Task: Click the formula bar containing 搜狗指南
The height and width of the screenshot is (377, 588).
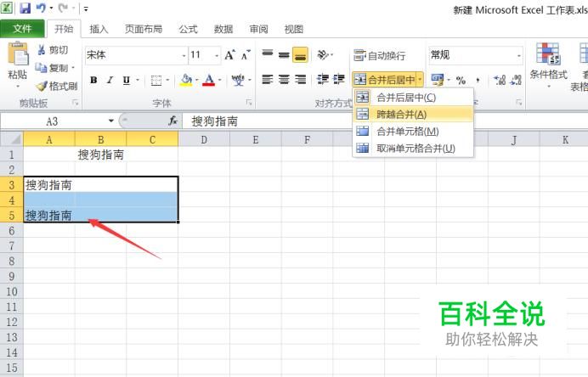Action: point(385,121)
